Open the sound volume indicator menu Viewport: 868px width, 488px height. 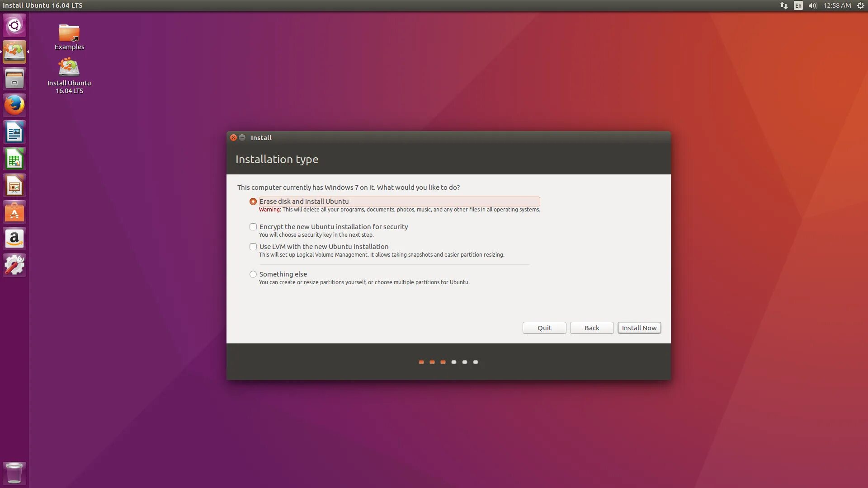click(812, 5)
